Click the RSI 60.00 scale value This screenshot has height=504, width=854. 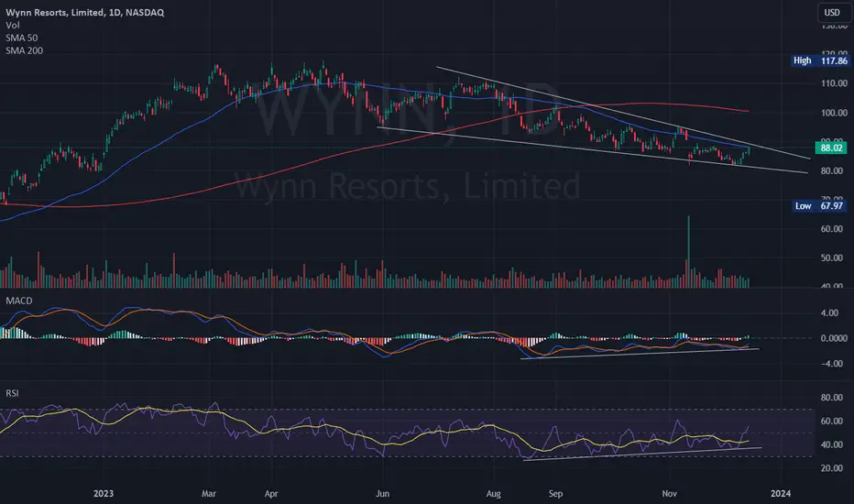(832, 422)
